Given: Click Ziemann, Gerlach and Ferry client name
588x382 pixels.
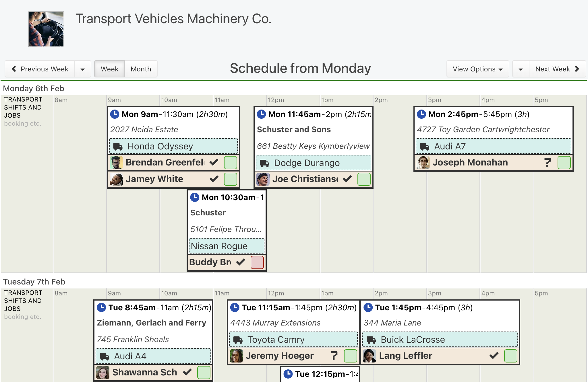Looking at the screenshot, I should (152, 323).
